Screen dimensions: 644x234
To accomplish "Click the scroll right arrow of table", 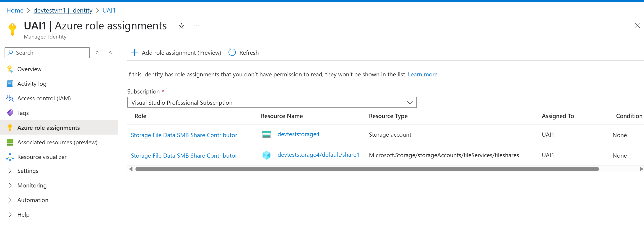I will pyautogui.click(x=641, y=169).
